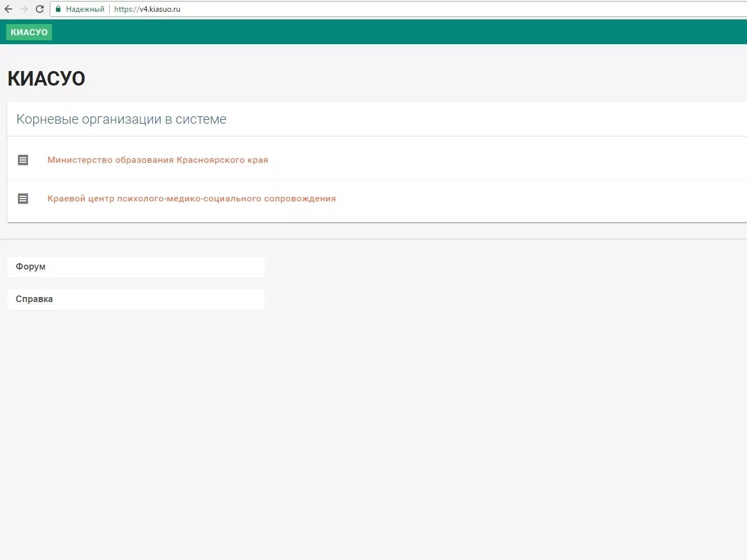Viewport: 747px width, 560px height.
Task: Click the Корневые организации в системе heading
Action: pos(121,119)
